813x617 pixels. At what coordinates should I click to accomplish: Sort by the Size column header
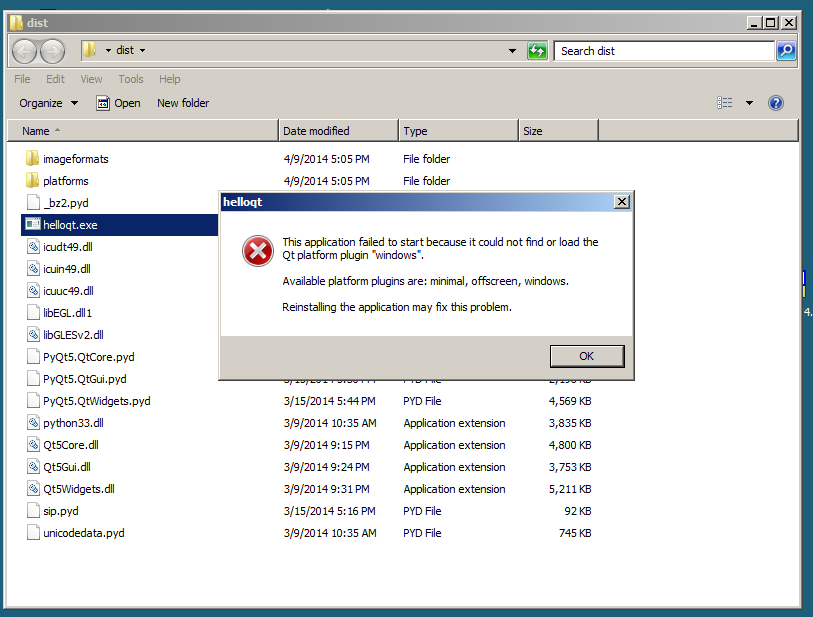pyautogui.click(x=558, y=131)
